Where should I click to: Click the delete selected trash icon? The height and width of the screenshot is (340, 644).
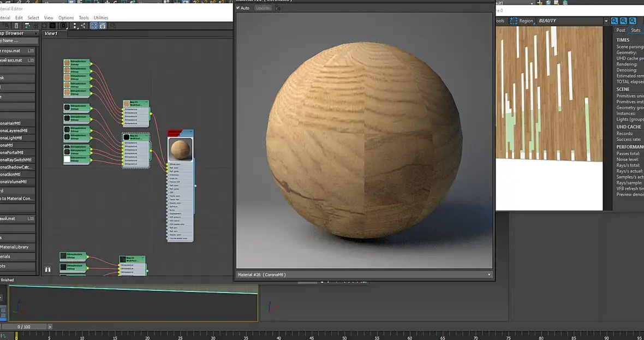16,26
